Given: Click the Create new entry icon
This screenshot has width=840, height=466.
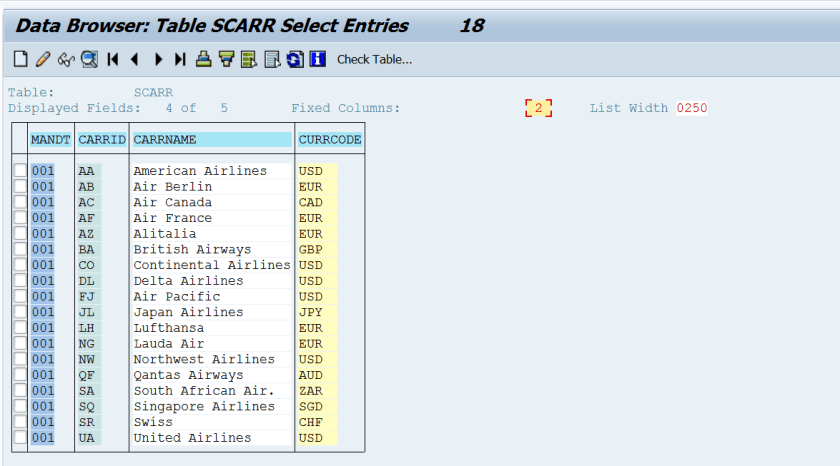Looking at the screenshot, I should (20, 59).
